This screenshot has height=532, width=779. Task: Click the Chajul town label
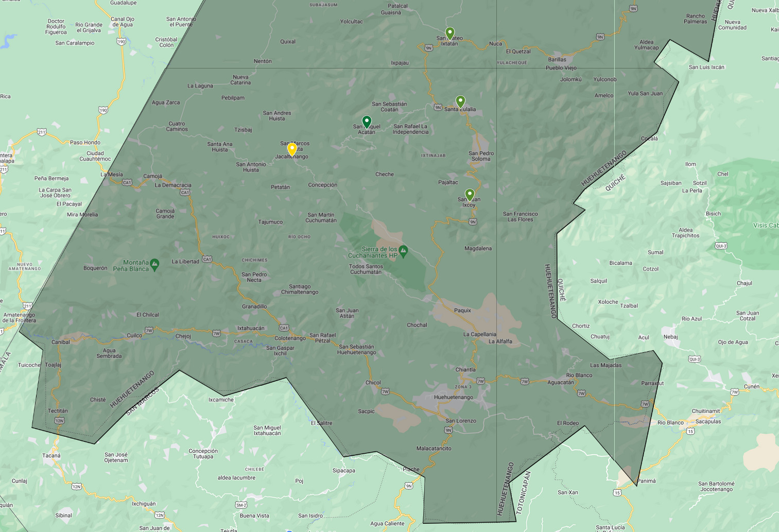click(x=745, y=283)
